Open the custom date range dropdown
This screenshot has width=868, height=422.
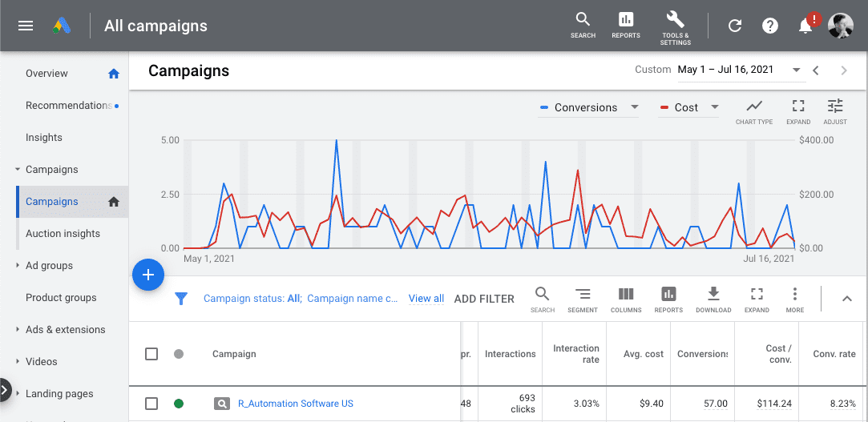739,70
